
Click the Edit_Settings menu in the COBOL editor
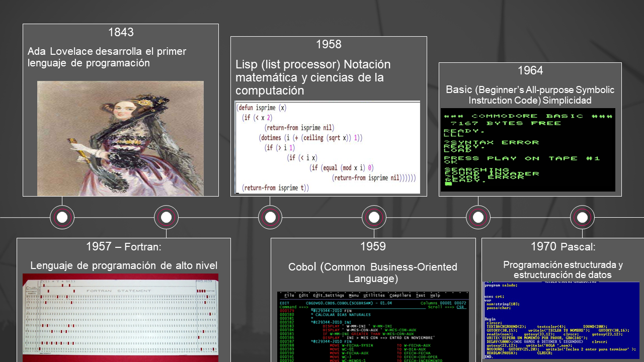(329, 296)
